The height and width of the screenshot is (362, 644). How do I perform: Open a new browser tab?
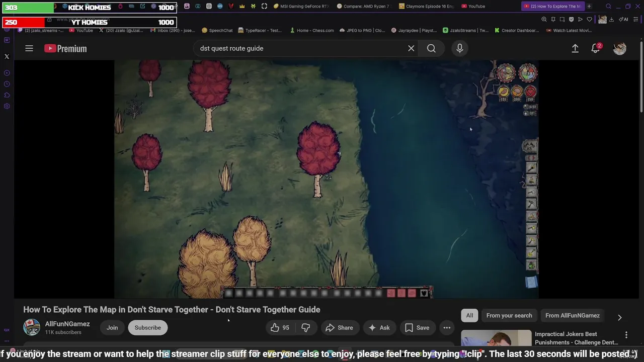pyautogui.click(x=589, y=7)
